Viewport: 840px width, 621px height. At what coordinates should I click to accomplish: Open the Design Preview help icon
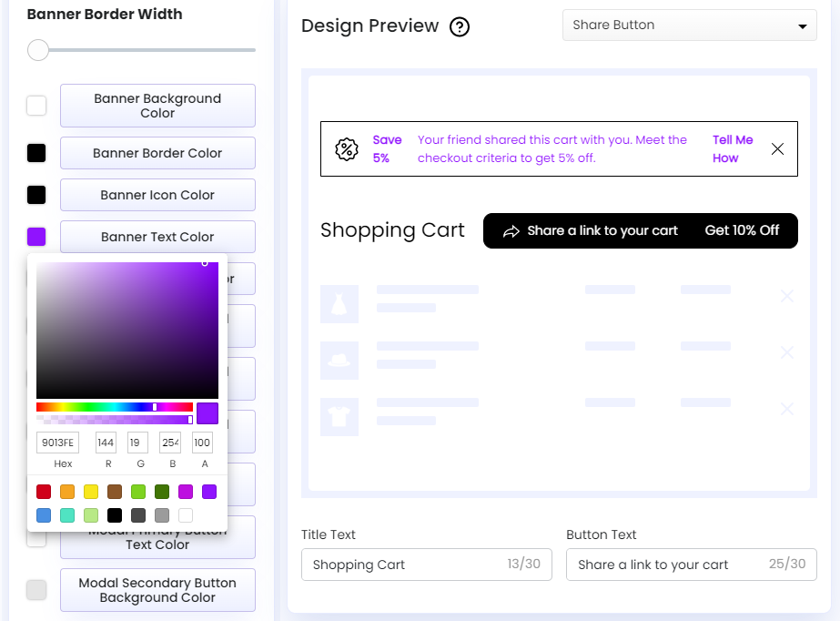tap(460, 27)
